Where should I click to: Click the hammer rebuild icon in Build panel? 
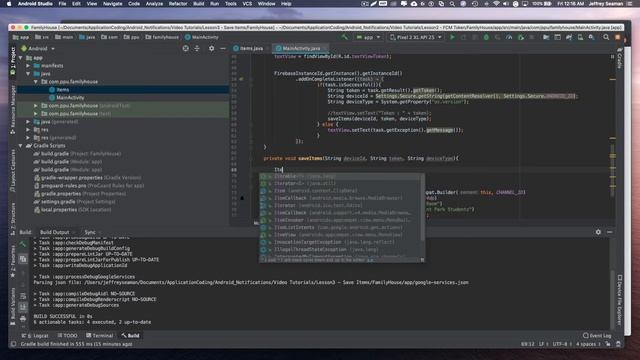point(23,244)
